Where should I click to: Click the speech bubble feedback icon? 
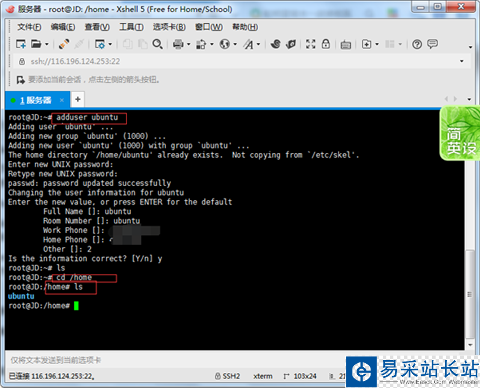click(432, 44)
